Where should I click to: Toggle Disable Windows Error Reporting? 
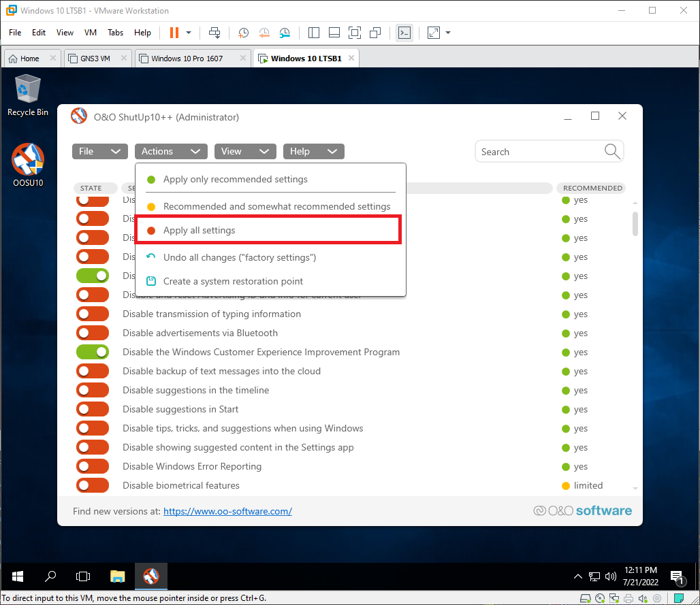[x=93, y=467]
